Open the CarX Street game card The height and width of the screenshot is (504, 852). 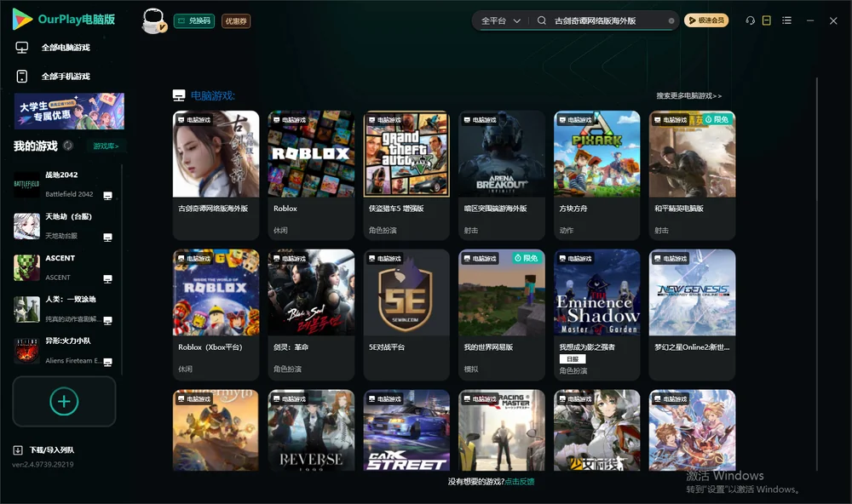406,430
